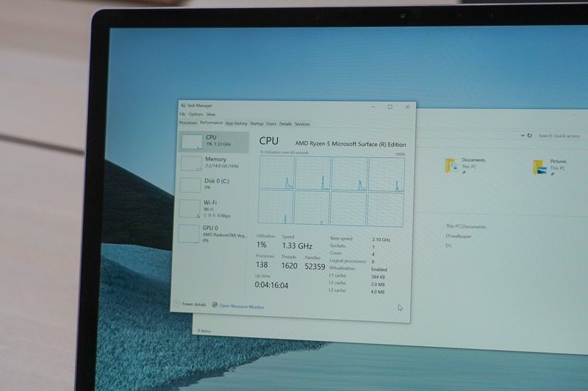Click the first logical processor graph

point(277,173)
